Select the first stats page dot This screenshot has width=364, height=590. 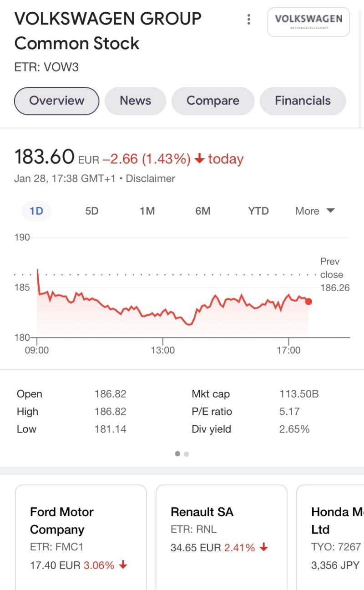177,454
